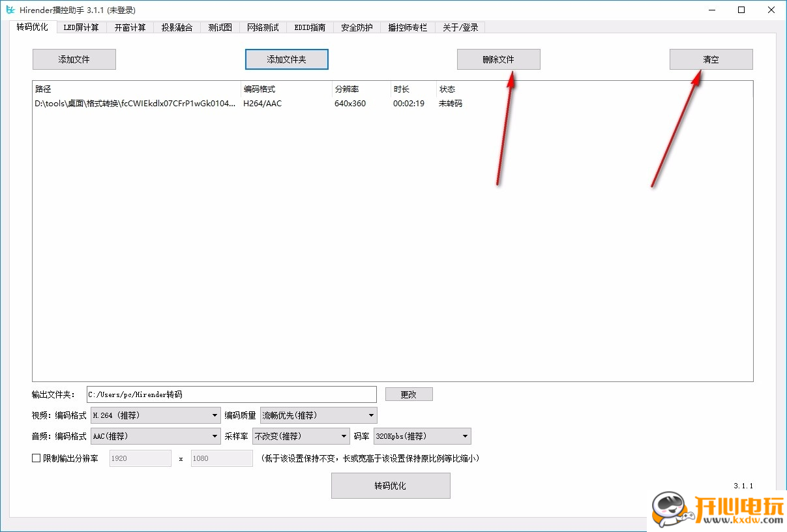Click the Hirender app icon in title bar
The image size is (787, 532).
pos(10,10)
